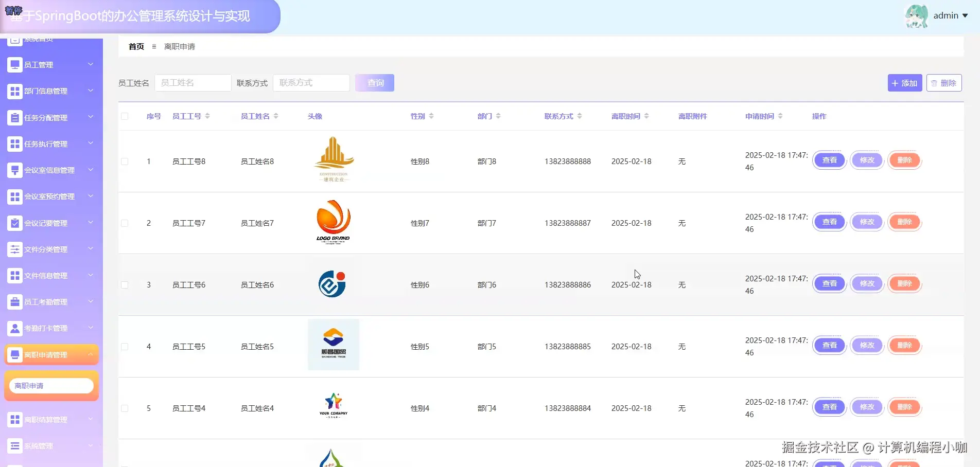Expand 文件信息管理 with its chevron

coord(91,275)
